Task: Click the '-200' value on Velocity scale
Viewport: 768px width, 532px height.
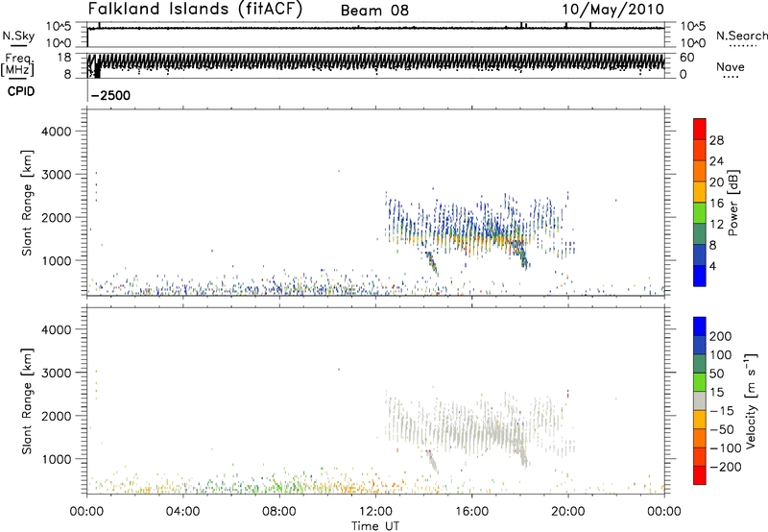Action: pyautogui.click(x=725, y=467)
